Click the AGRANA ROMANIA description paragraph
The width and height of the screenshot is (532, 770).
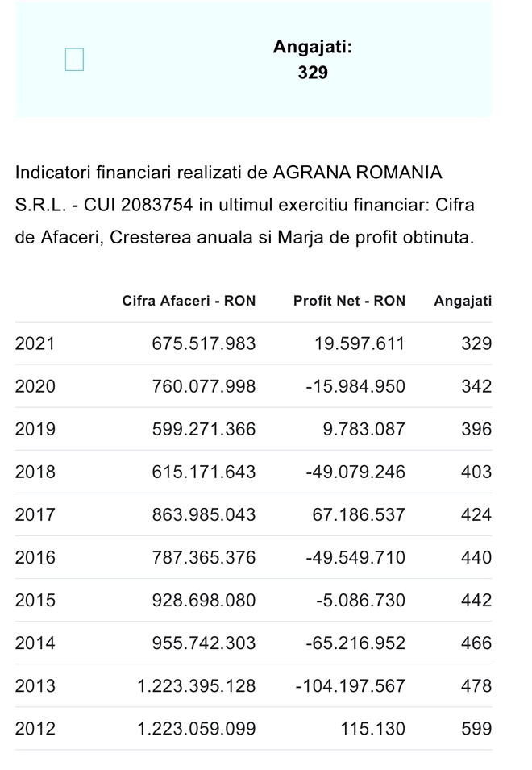pyautogui.click(x=245, y=205)
